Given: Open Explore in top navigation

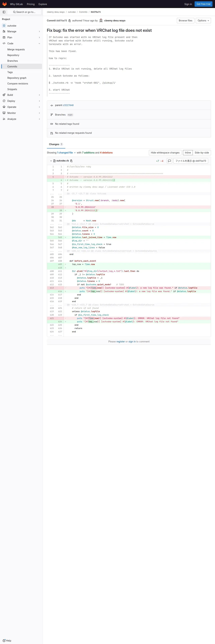Looking at the screenshot, I should (43, 4).
